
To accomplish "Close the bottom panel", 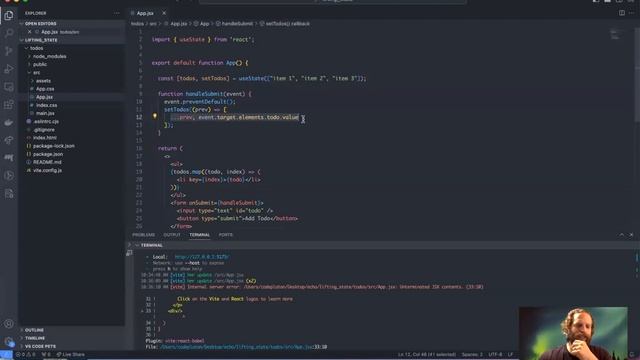I will point(631,235).
